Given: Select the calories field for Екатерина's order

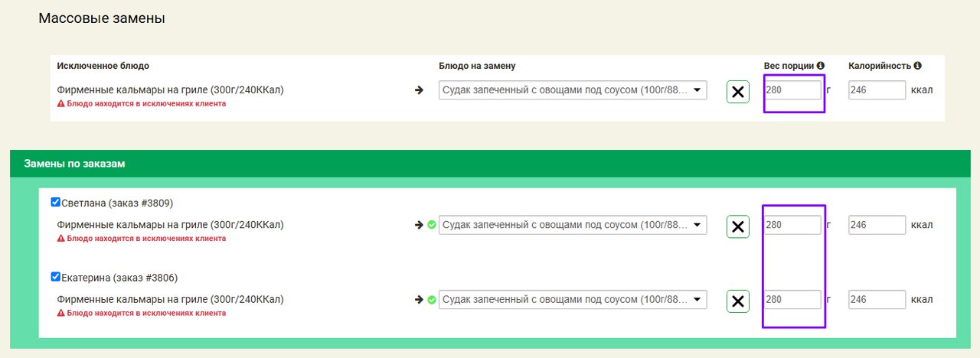Looking at the screenshot, I should pos(877,300).
